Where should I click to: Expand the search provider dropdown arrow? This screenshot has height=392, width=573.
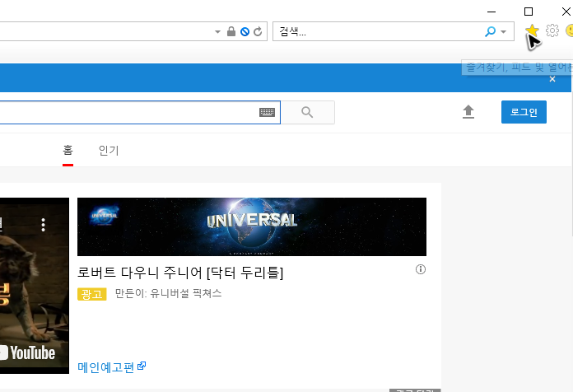pos(504,32)
